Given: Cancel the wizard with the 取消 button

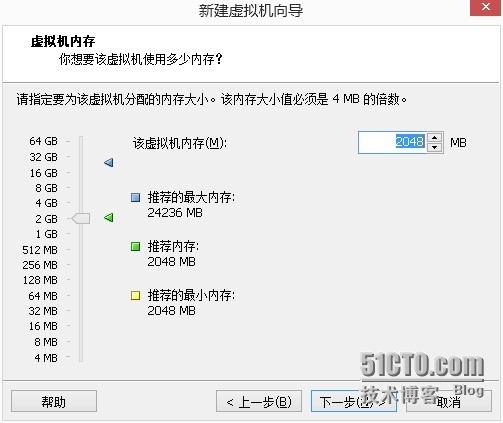Looking at the screenshot, I should pyautogui.click(x=449, y=401).
